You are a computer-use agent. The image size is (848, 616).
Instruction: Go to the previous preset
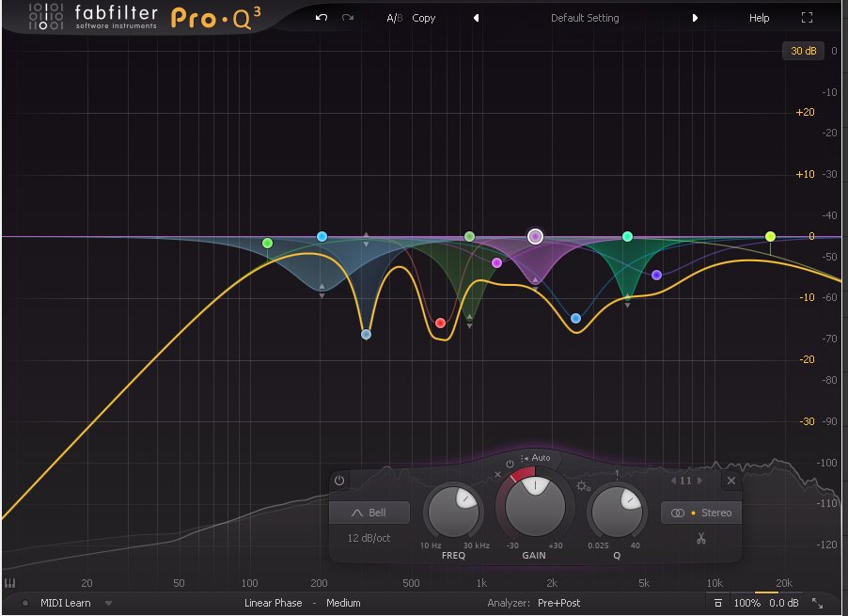coord(476,18)
